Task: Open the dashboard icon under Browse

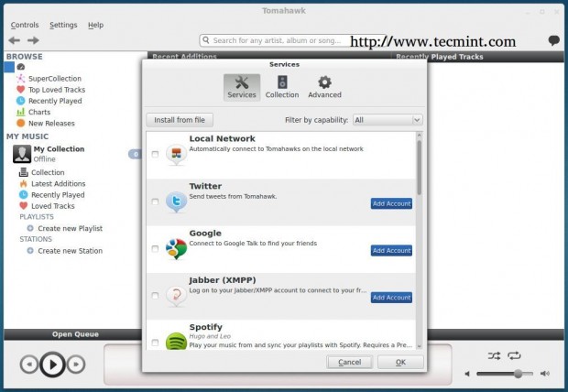Action: [21, 67]
